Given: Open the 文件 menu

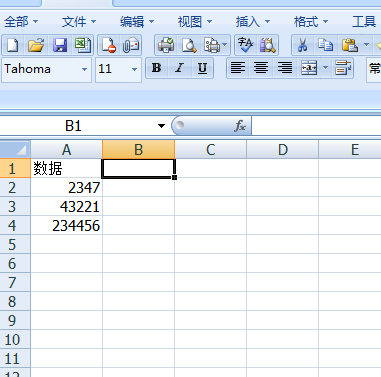Looking at the screenshot, I should click(79, 22).
